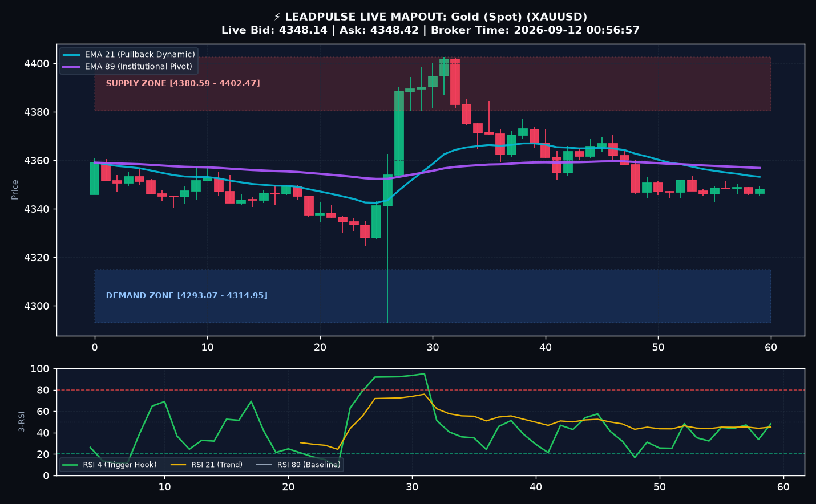Viewport: 816px width, 504px height.
Task: Click the 4320 price axis label
Action: (x=37, y=258)
